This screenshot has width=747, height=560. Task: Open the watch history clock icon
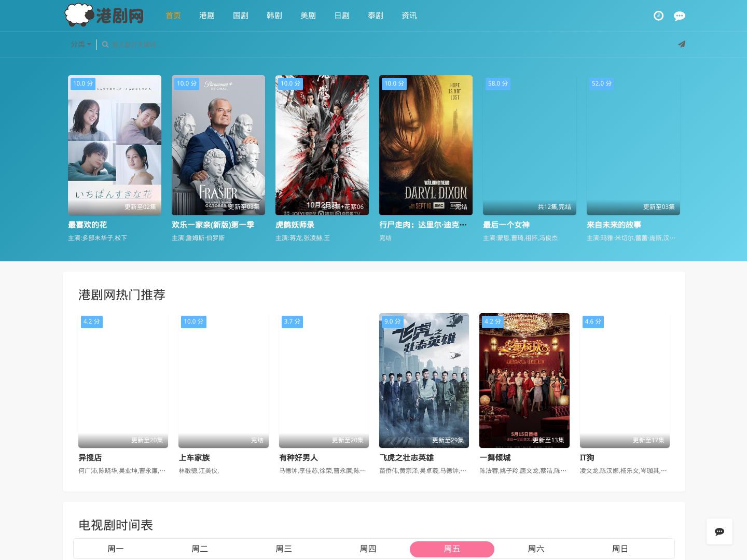click(658, 16)
